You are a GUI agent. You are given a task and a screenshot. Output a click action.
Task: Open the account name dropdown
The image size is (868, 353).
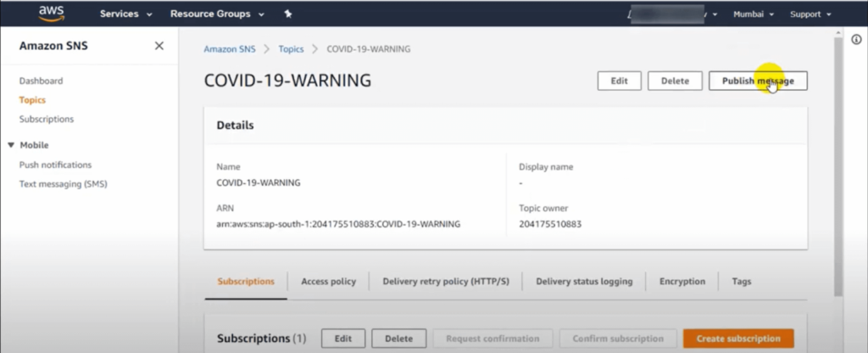pos(673,14)
